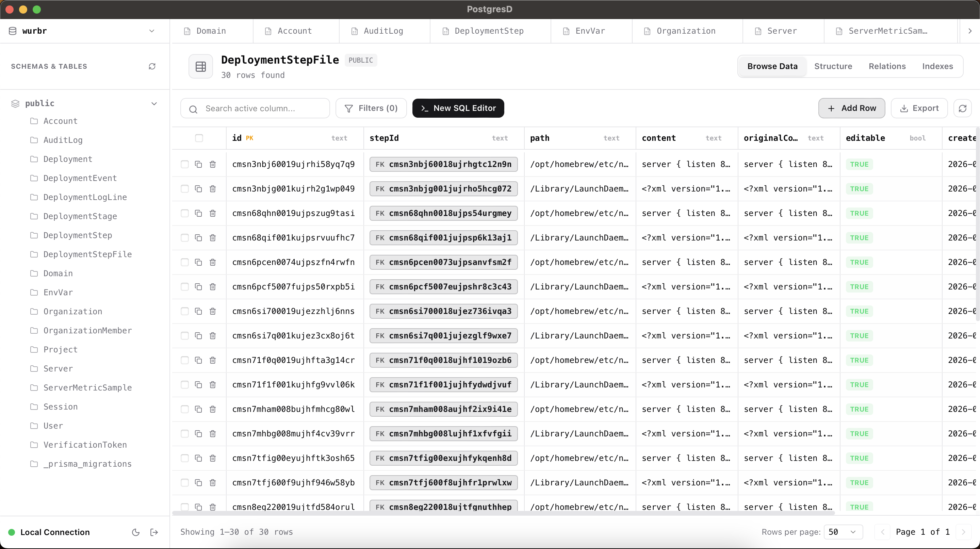Click the database icon next to wurbr
Screen dimensions: 980x549
click(13, 31)
